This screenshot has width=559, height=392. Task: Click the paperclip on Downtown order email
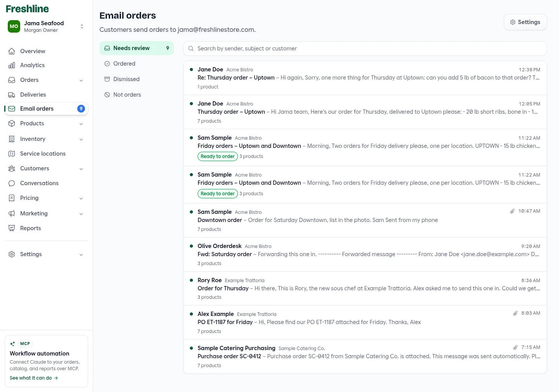(512, 211)
